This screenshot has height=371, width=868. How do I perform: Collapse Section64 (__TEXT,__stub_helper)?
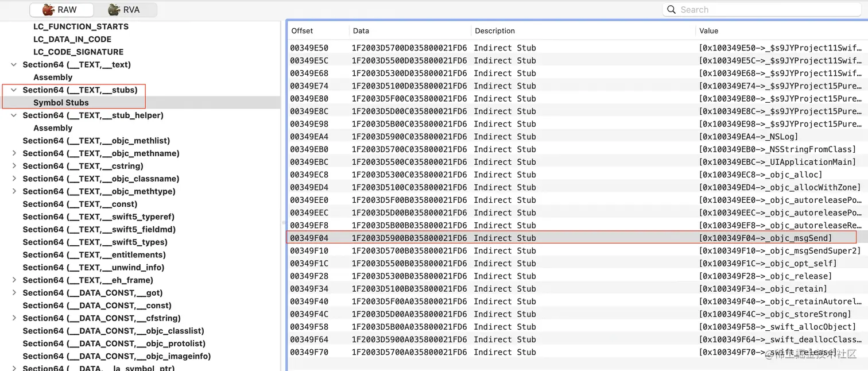tap(14, 115)
